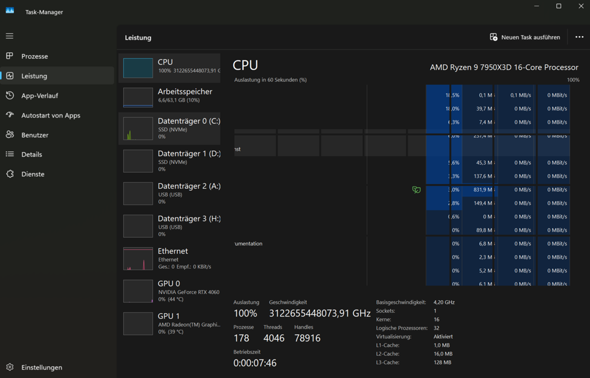Click the Einstellungen gear icon
590x378 pixels.
point(10,367)
